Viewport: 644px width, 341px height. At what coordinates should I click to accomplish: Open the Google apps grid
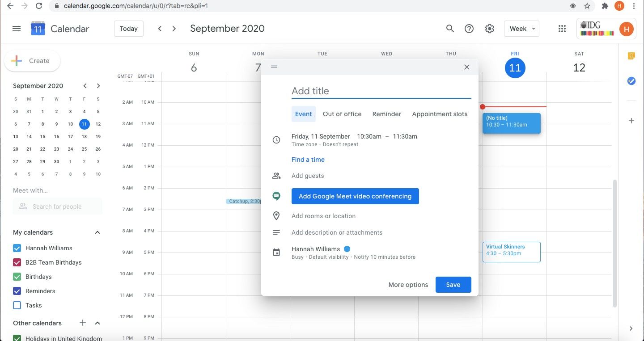tap(562, 29)
